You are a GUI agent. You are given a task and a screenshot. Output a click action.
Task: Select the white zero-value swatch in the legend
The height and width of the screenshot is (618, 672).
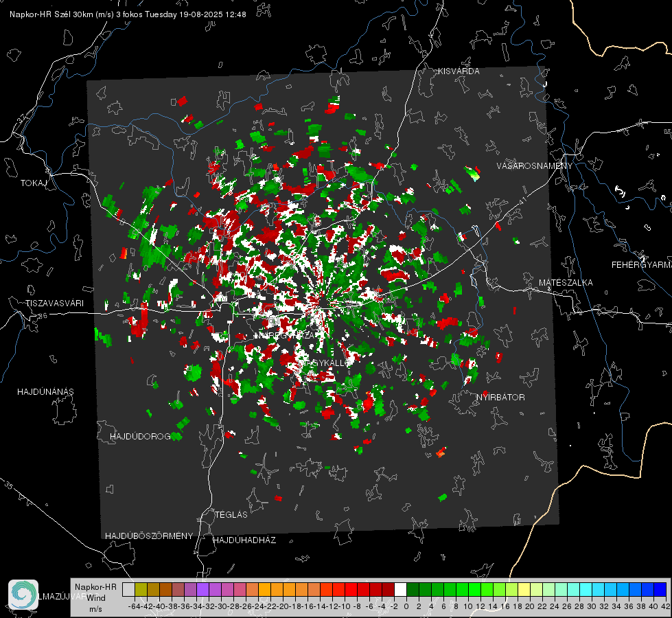400,589
